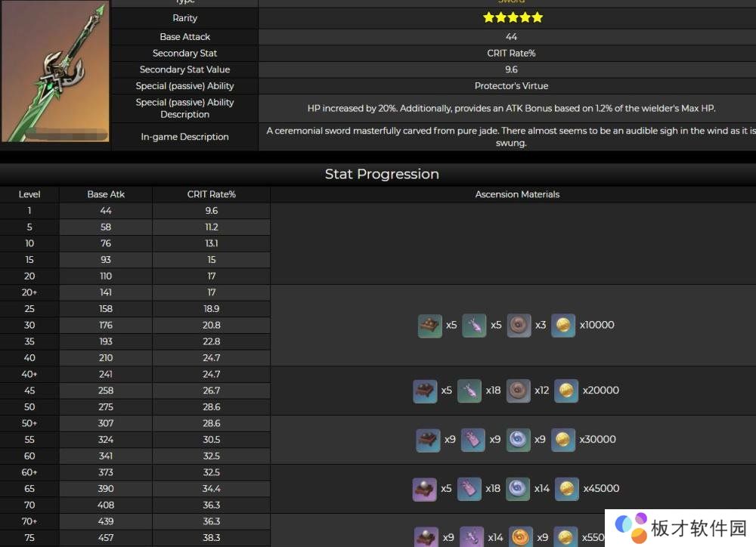This screenshot has width=756, height=547.
Task: Click the gold coin icon beside x20000
Action: click(566, 391)
